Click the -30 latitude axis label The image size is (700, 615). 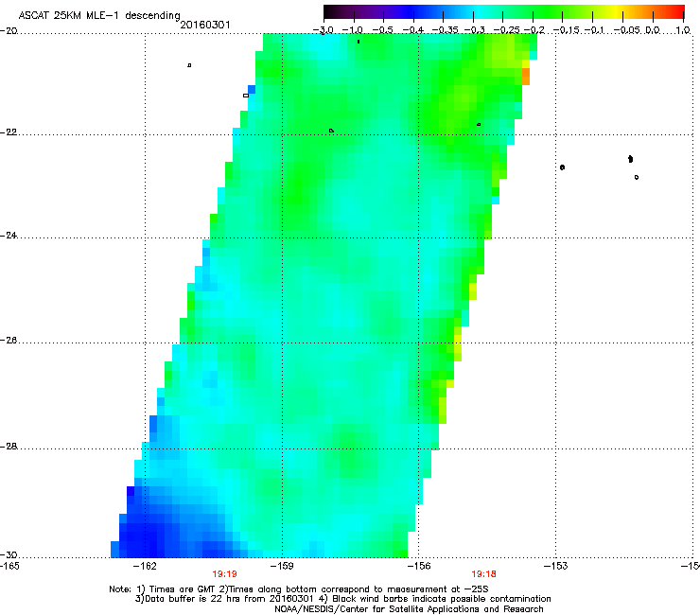[x=9, y=555]
